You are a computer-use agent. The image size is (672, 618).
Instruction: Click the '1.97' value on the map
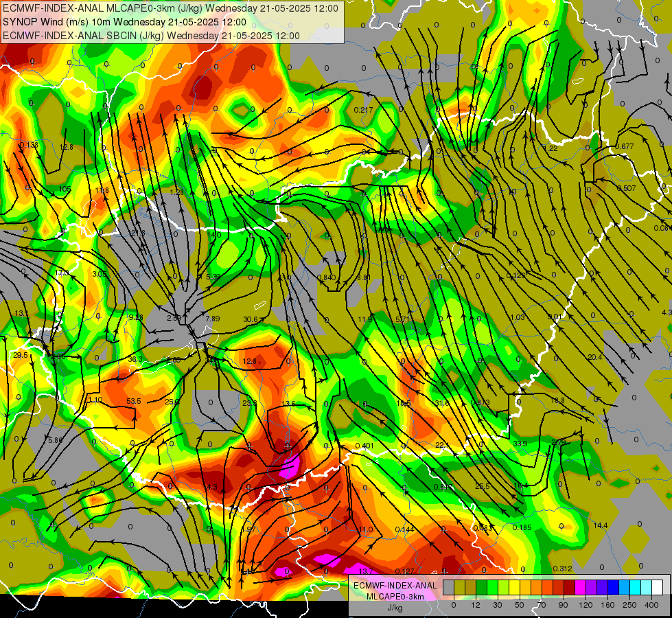248,529
